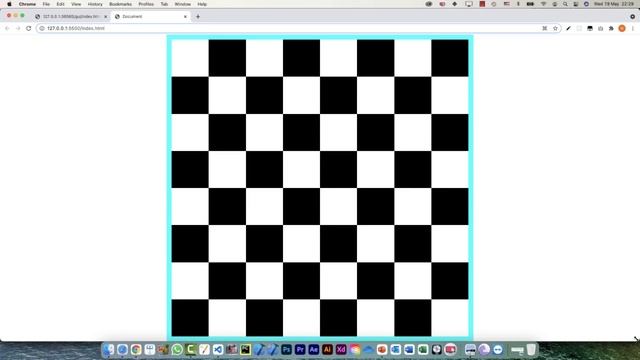Bookmark this page with the star icon
Viewport: 640px width, 360px height.
pyautogui.click(x=555, y=28)
